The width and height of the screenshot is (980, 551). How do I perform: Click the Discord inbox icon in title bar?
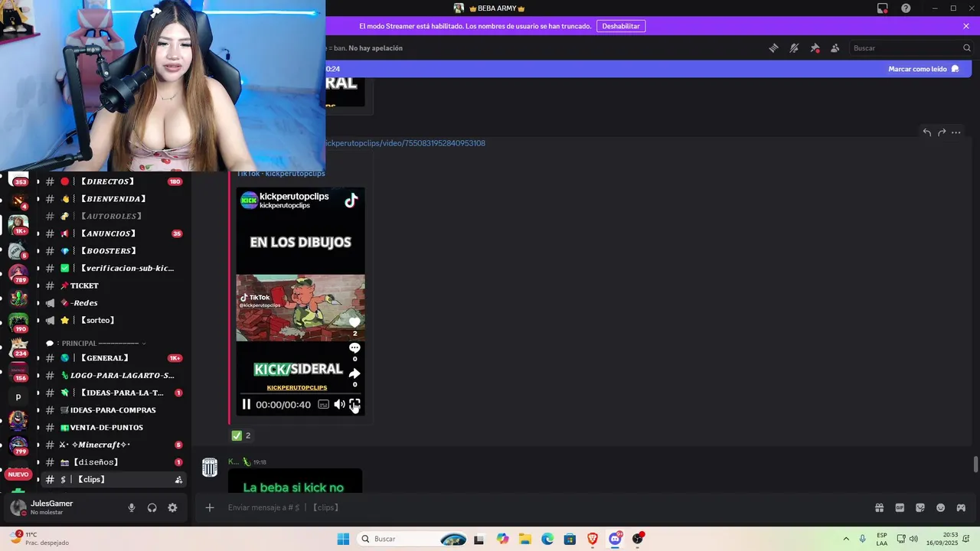(882, 8)
